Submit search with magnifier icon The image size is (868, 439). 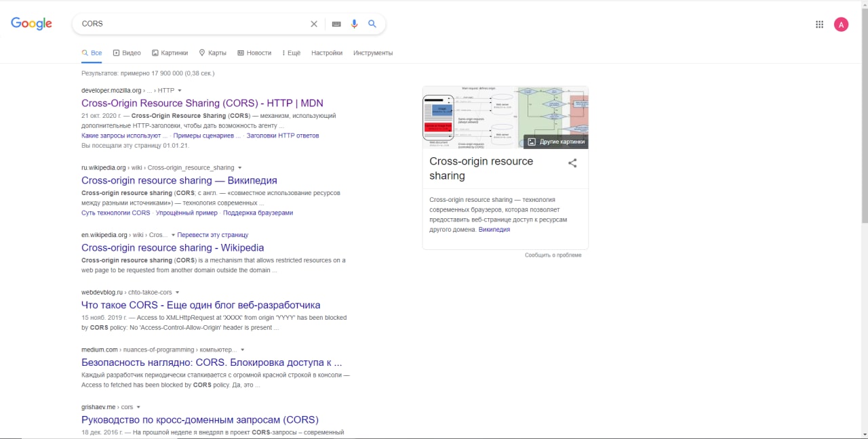(372, 24)
